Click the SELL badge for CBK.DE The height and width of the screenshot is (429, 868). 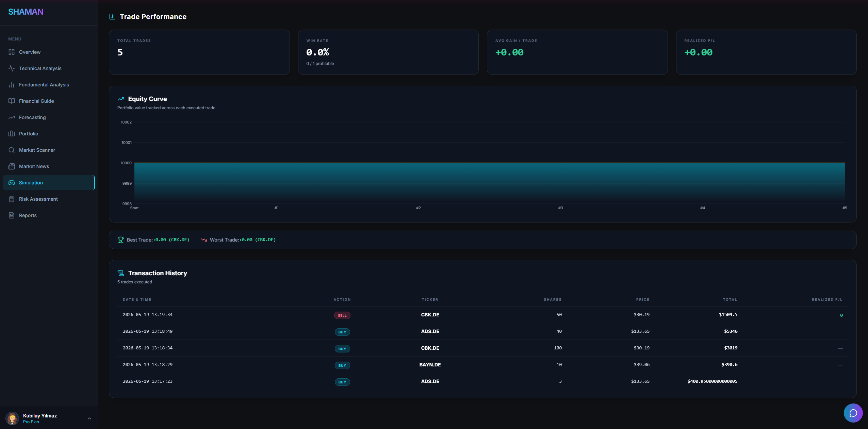click(x=342, y=315)
